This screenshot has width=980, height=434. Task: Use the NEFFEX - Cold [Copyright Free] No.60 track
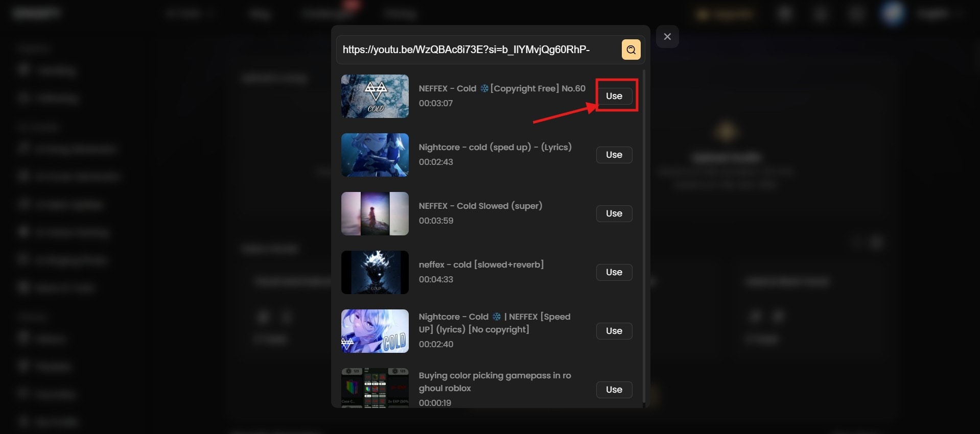[614, 96]
